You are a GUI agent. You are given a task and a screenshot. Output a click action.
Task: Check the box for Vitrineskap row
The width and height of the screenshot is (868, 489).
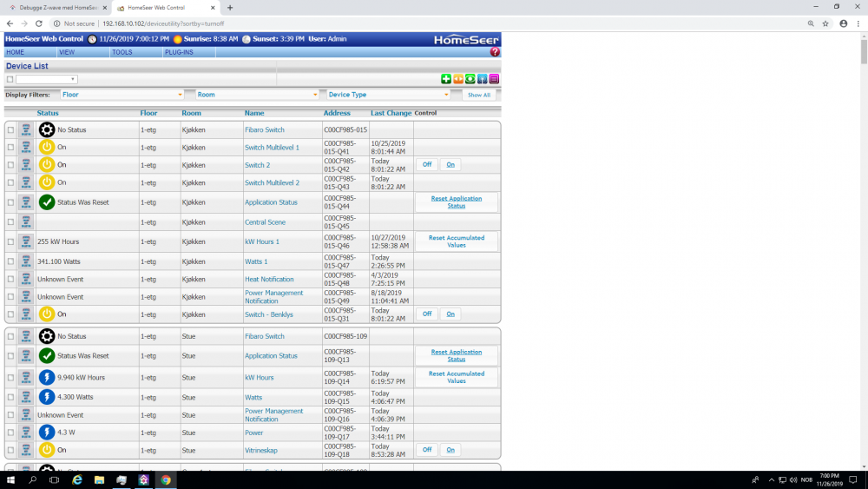[11, 450]
